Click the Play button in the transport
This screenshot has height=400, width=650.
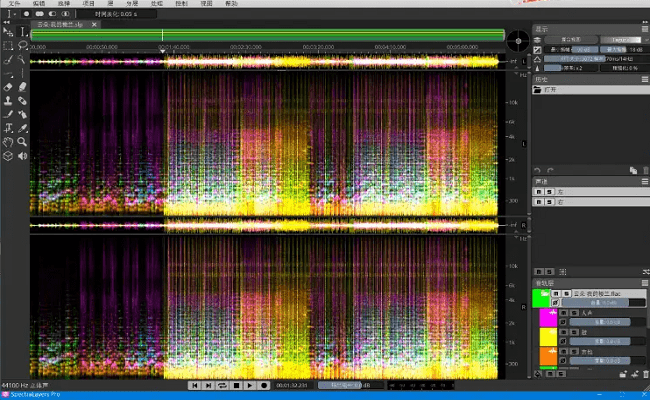[250, 385]
